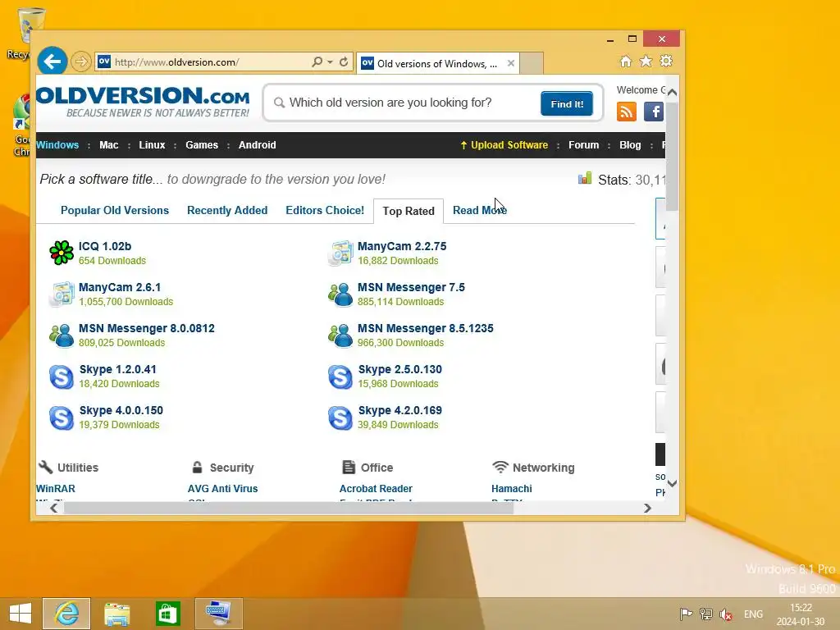The height and width of the screenshot is (630, 840).
Task: Open a new blank tab
Action: click(x=532, y=63)
